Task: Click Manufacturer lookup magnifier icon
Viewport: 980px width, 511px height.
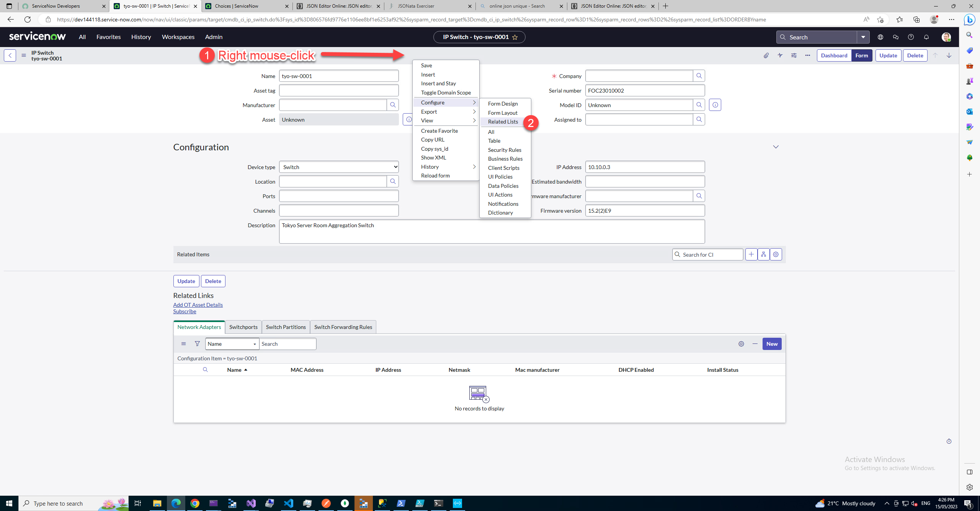Action: [x=393, y=105]
